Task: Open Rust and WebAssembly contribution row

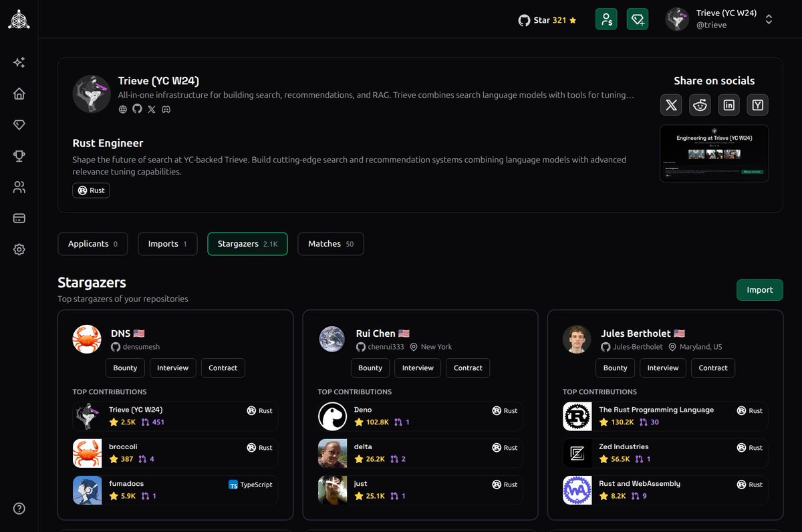Action: (x=666, y=490)
